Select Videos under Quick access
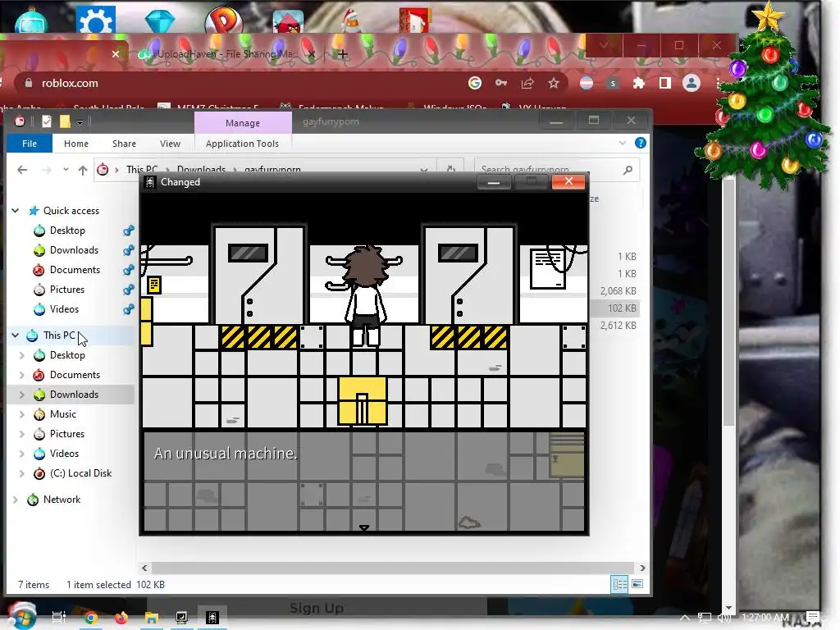840x630 pixels. (x=64, y=309)
